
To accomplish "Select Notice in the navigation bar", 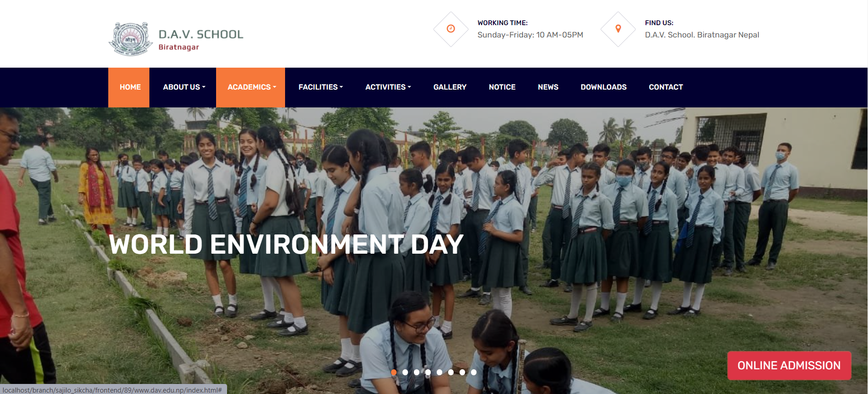I will point(502,87).
